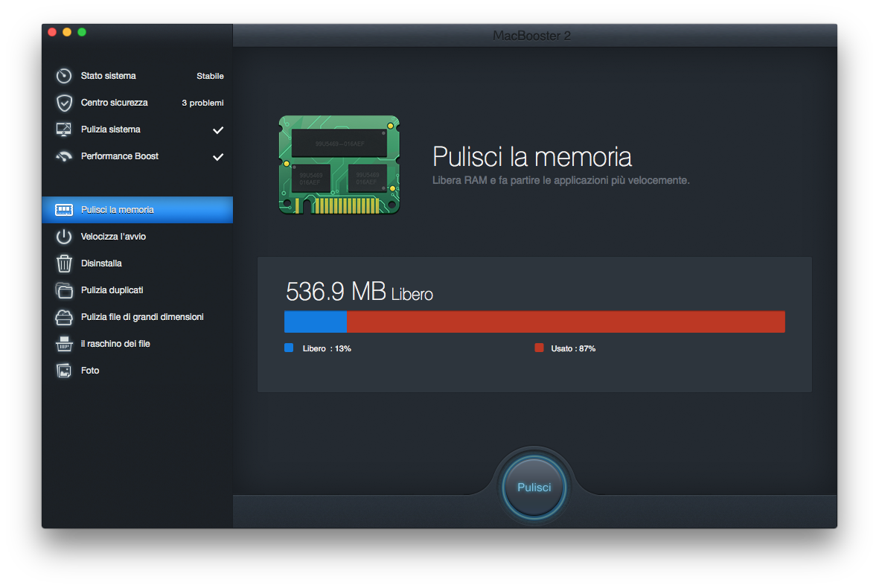Go to Velocizza l'avvio
Viewport: 879px width, 588px height.
(x=138, y=237)
